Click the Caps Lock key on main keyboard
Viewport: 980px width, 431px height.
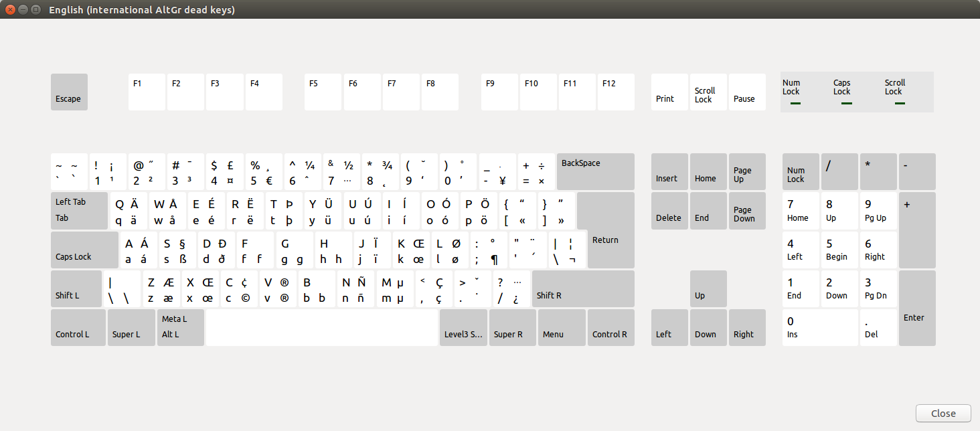click(84, 249)
